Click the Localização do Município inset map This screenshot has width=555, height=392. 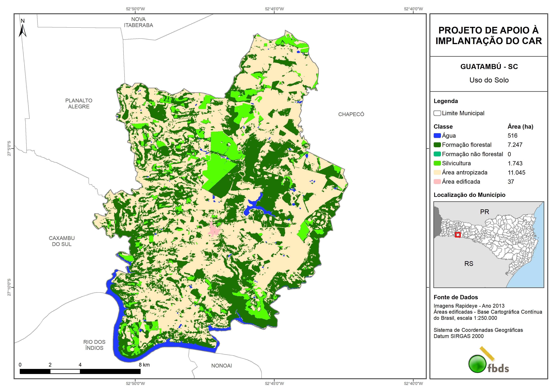tap(489, 244)
